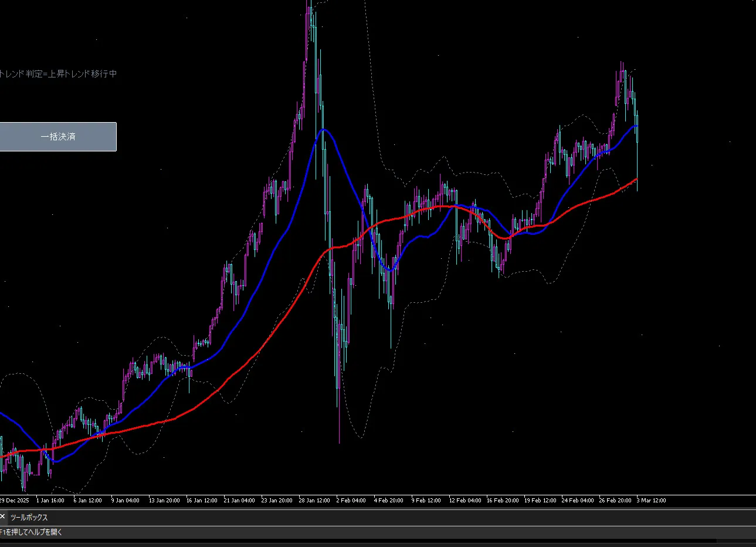Click the 26 Feb 20:00 time label

[615, 501]
